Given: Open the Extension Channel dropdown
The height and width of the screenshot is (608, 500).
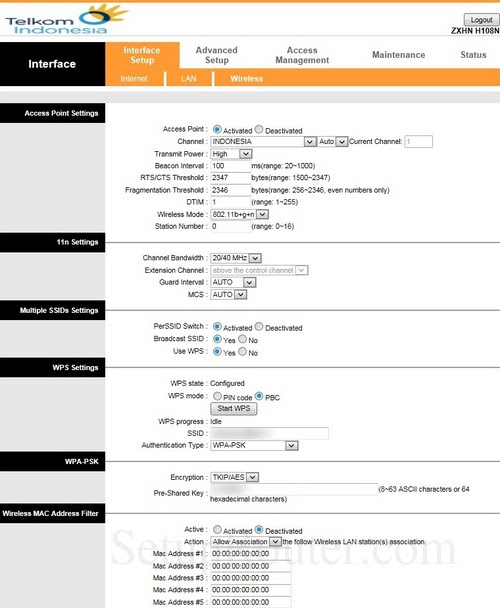Looking at the screenshot, I should (259, 270).
